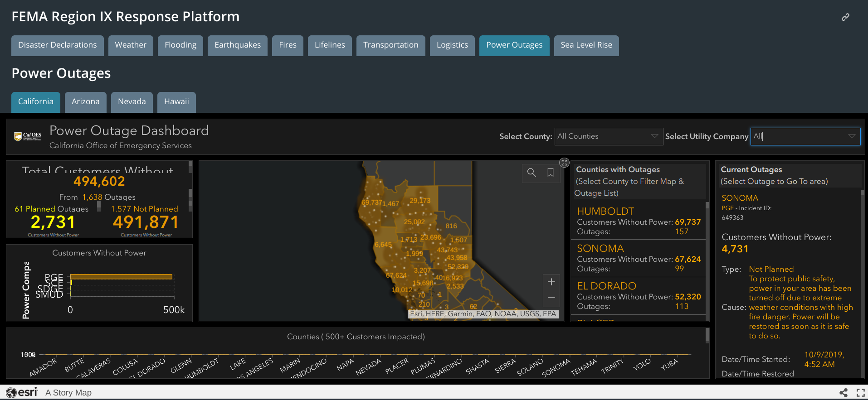
Task: Click the 491,871 not planned customers value
Action: coord(146,222)
